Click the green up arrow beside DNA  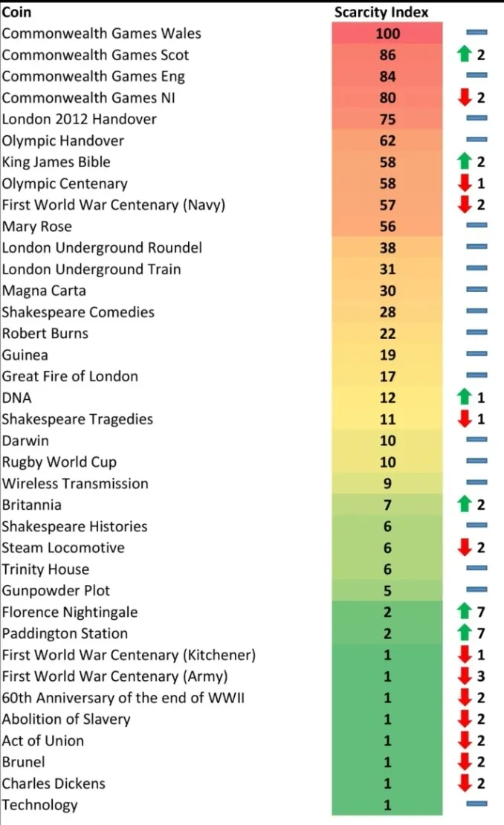coord(464,397)
